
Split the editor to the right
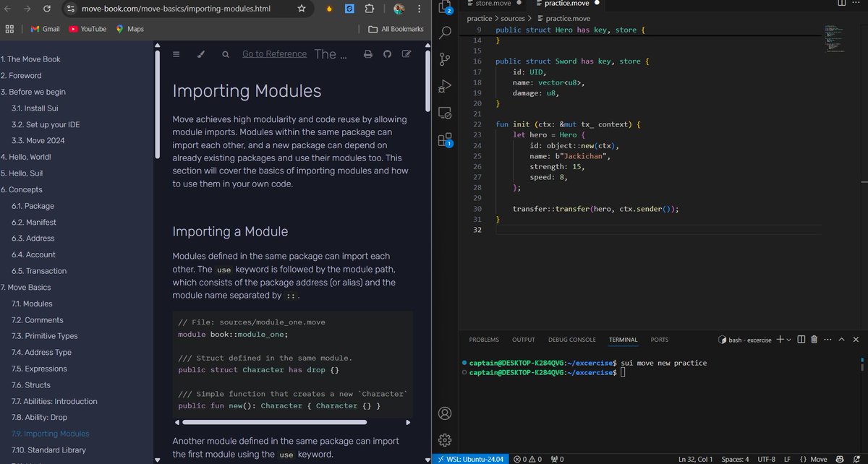coord(841,4)
